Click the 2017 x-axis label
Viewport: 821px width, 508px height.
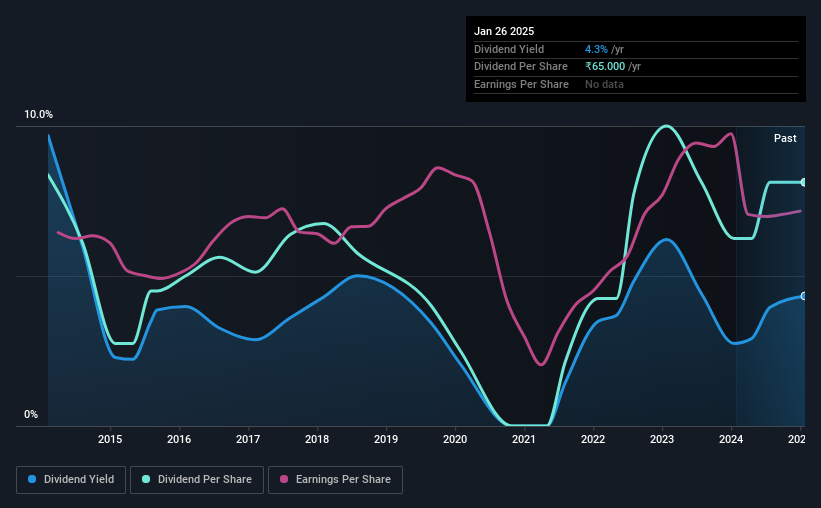248,439
